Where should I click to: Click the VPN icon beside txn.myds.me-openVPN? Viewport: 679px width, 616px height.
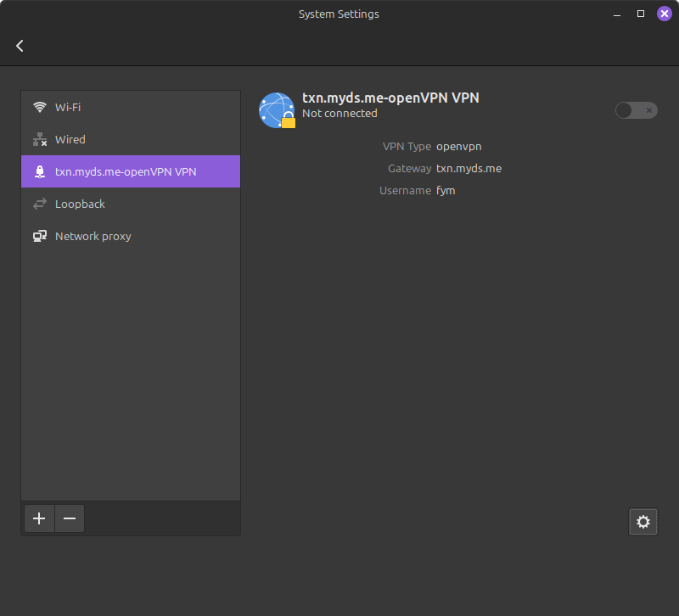click(x=40, y=171)
